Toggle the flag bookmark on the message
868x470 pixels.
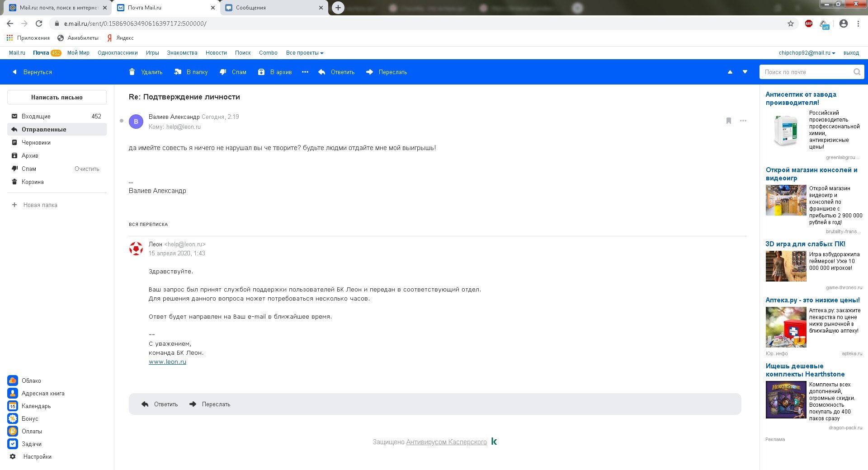click(729, 121)
